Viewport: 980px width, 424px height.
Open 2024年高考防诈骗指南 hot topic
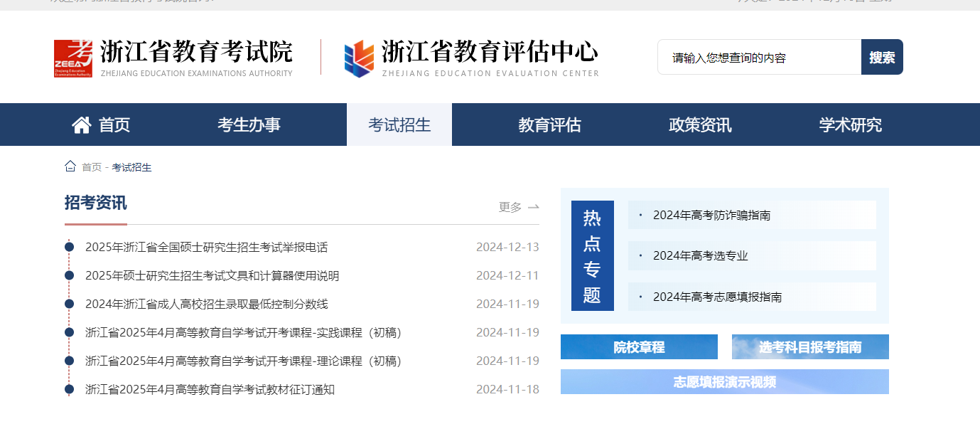click(x=711, y=215)
